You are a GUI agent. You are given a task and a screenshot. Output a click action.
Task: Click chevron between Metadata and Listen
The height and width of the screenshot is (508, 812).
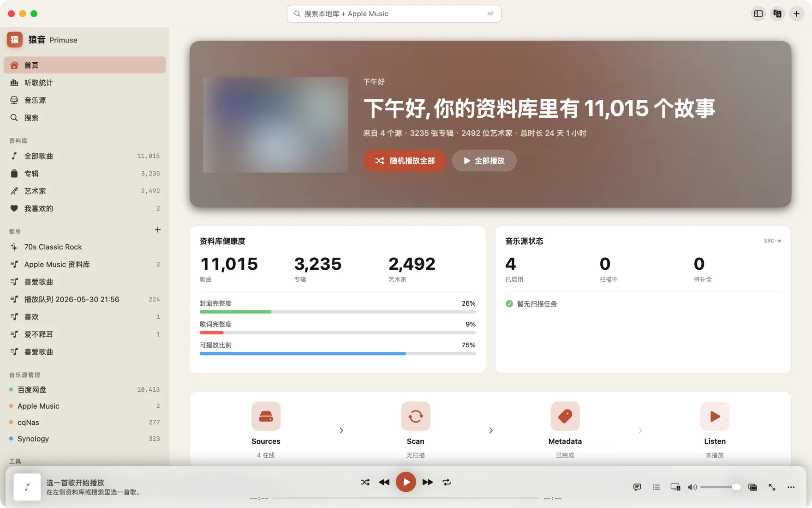640,430
